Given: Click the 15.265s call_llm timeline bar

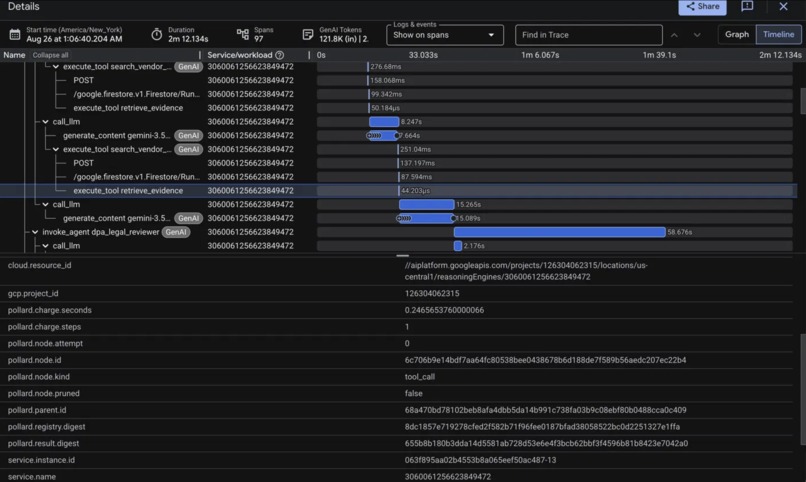Looking at the screenshot, I should [427, 205].
